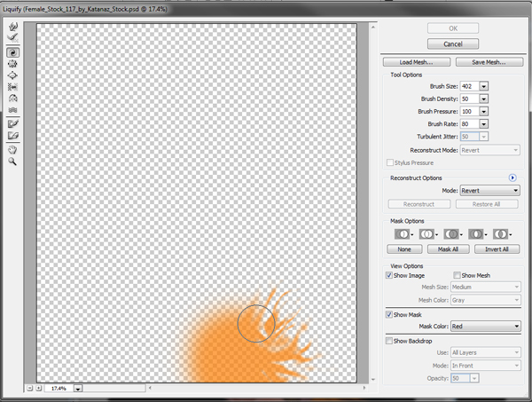Click the horizontal scrollbar left arrow
Screen dimensions: 532x402
pos(150,388)
